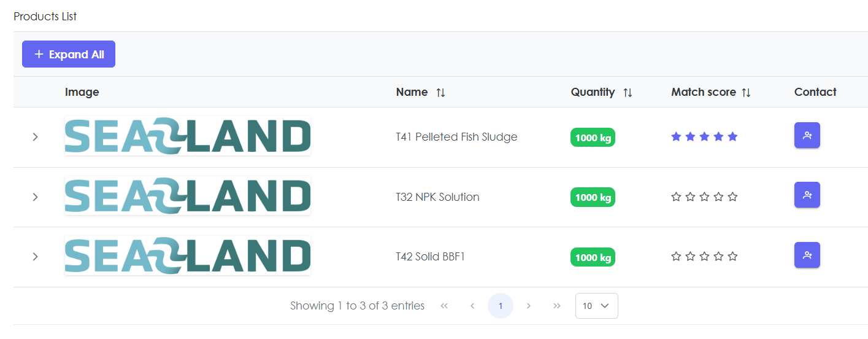The image size is (868, 339).
Task: Expand the T42 Solid BBF1 row
Action: tap(36, 257)
